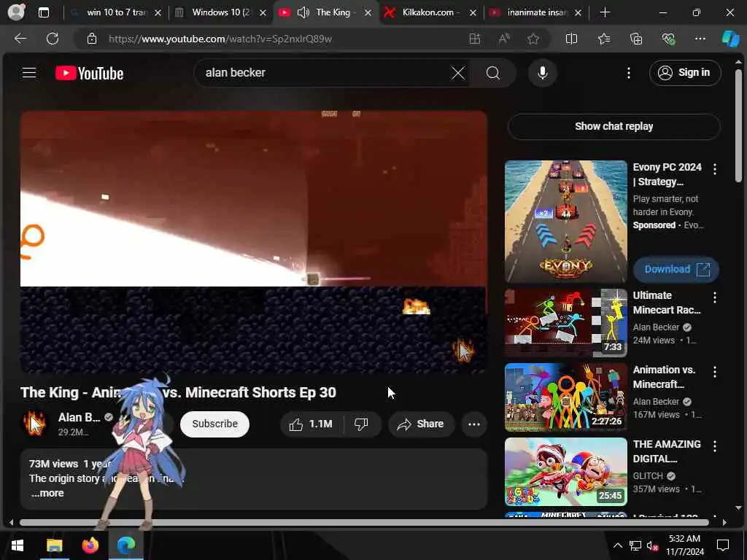Open Read aloud icon in address bar
Viewport: 747px width, 560px height.
point(504,39)
